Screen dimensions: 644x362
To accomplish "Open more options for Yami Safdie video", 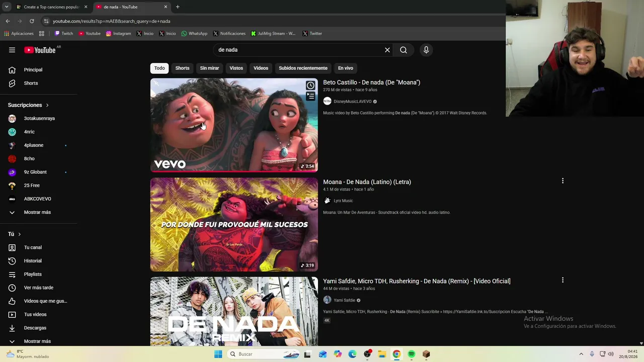I will pos(562,280).
